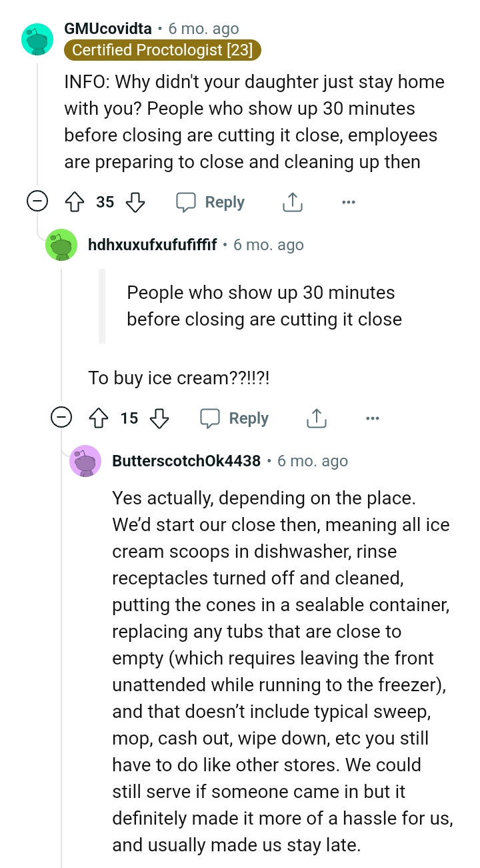Open hdhxuxufxufufiffif's user profile
The image size is (480, 868).
pyautogui.click(x=152, y=245)
